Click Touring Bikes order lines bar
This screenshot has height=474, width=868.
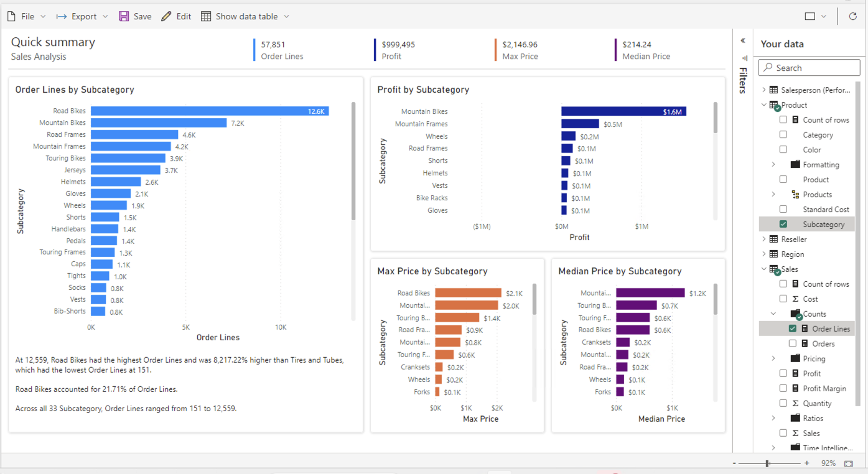point(129,158)
